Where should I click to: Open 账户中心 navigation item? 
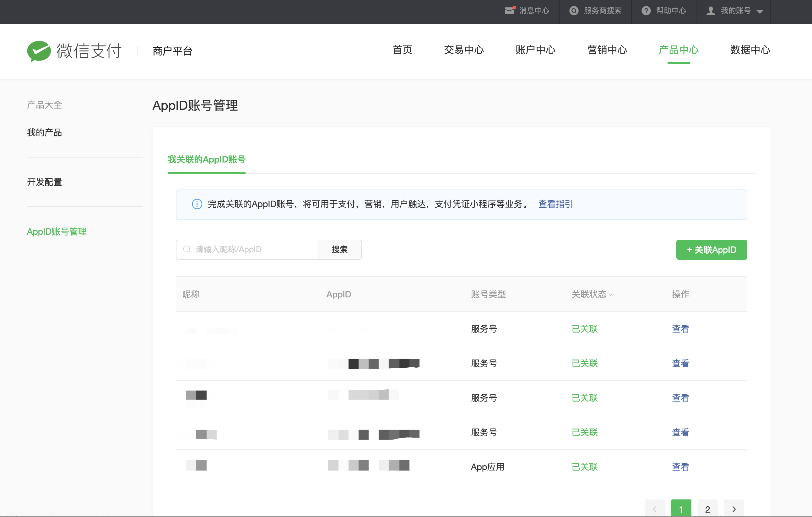(535, 50)
